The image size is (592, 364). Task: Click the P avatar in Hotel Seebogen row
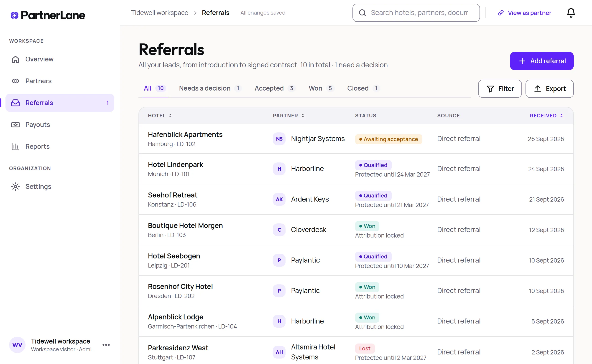(279, 260)
